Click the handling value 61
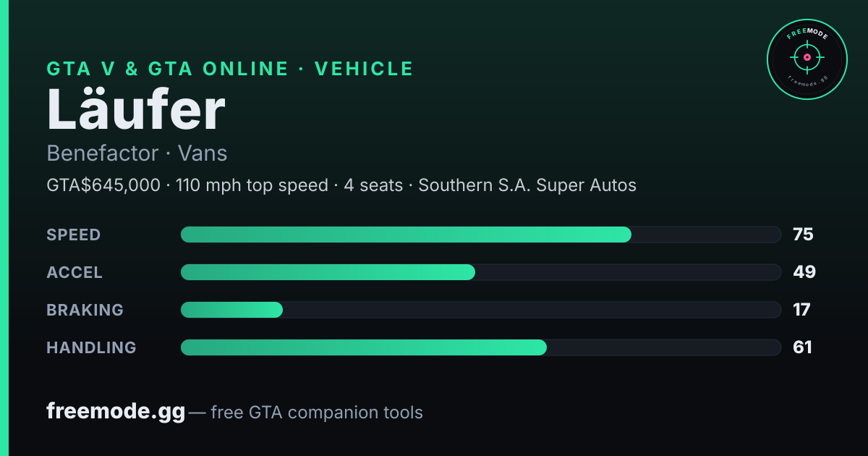Image resolution: width=868 pixels, height=456 pixels. pyautogui.click(x=802, y=347)
